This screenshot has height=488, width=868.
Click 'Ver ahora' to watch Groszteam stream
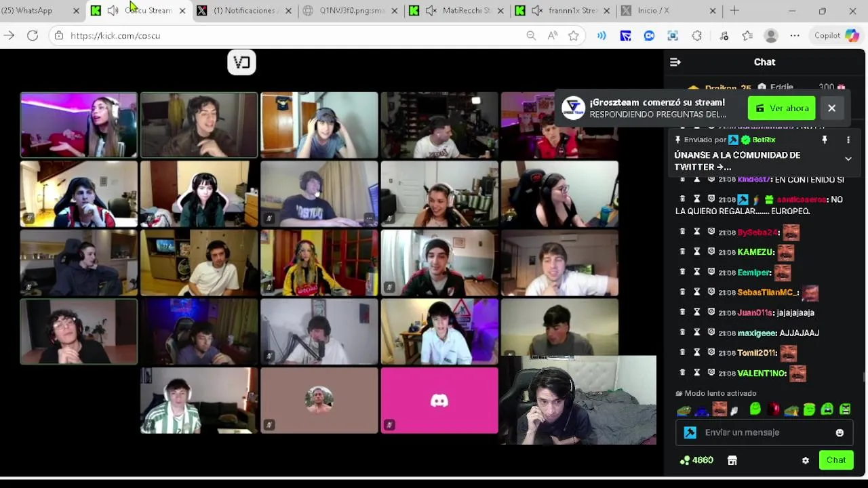click(782, 108)
